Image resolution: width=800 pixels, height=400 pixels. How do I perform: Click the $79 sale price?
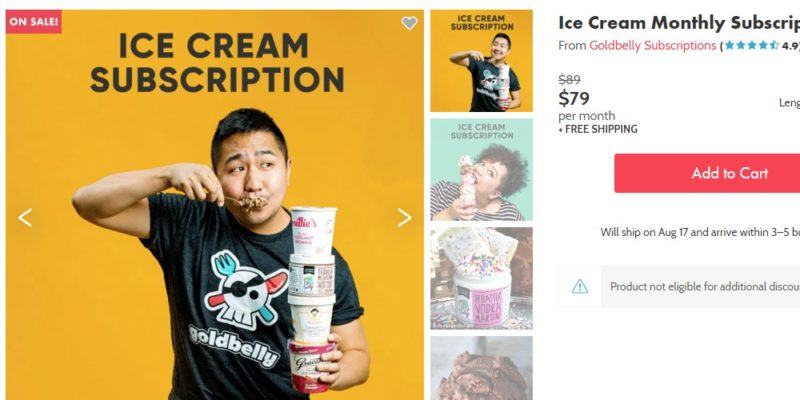point(574,98)
